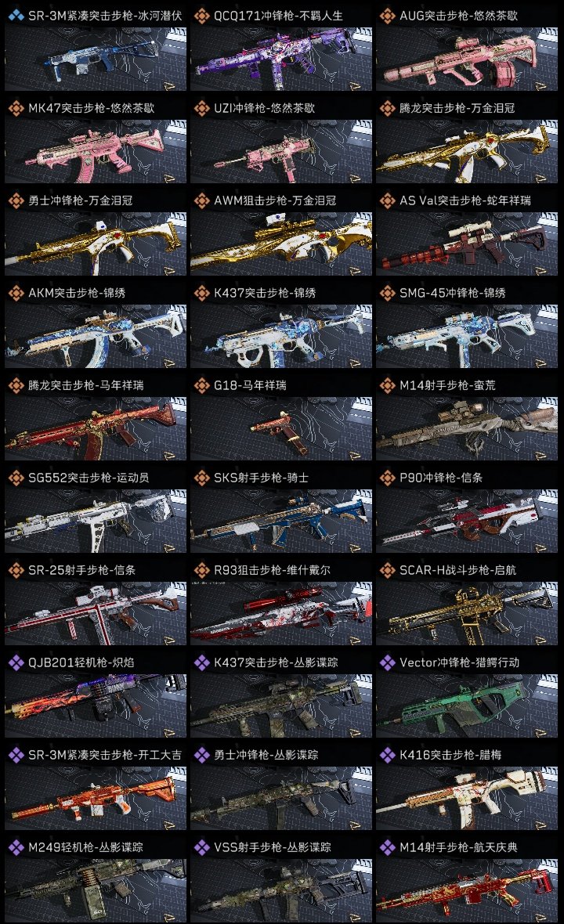
Task: Select the red M14射手步枪-航天庆典 skin image
Action: [467, 890]
